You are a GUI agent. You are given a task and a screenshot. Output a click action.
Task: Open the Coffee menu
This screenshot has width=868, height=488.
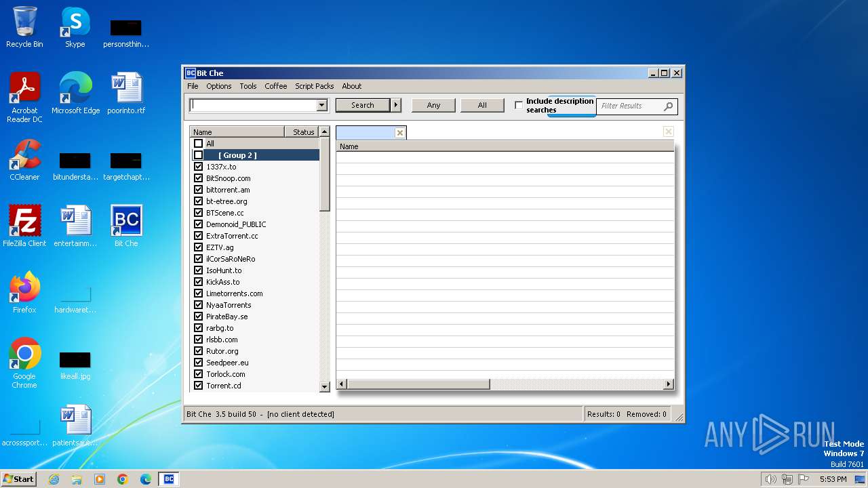(x=276, y=86)
